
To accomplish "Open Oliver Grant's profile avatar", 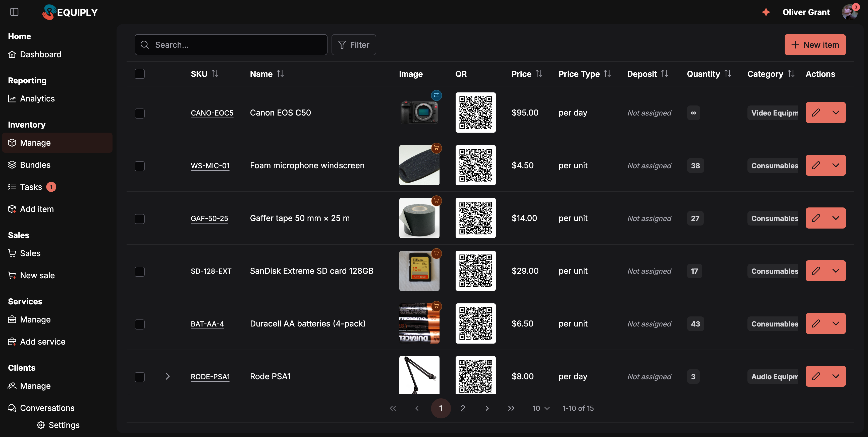I will (x=849, y=12).
